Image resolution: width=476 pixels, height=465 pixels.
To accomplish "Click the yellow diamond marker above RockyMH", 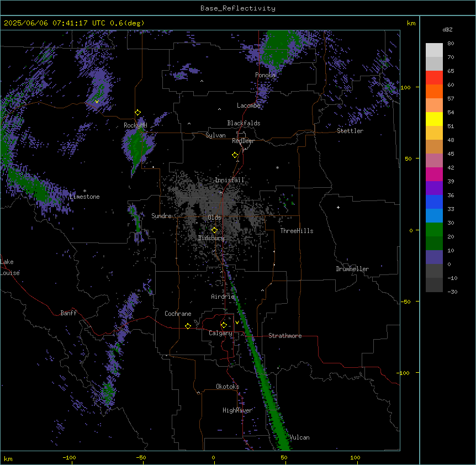I will pos(138,113).
